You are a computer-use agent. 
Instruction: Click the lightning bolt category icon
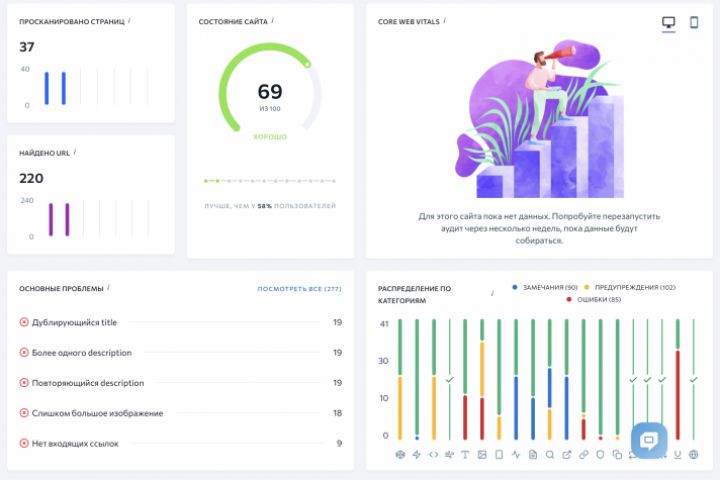pyautogui.click(x=417, y=455)
